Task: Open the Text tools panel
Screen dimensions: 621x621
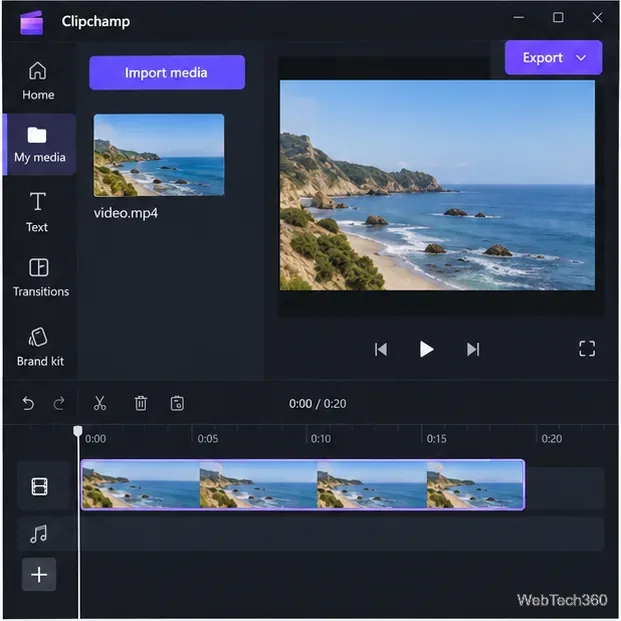Action: click(x=37, y=212)
